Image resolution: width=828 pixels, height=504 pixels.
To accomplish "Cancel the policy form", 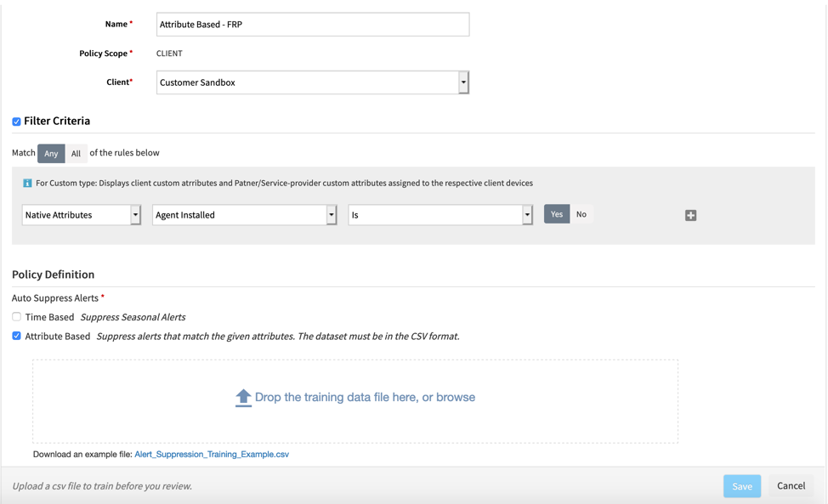I will (791, 486).
